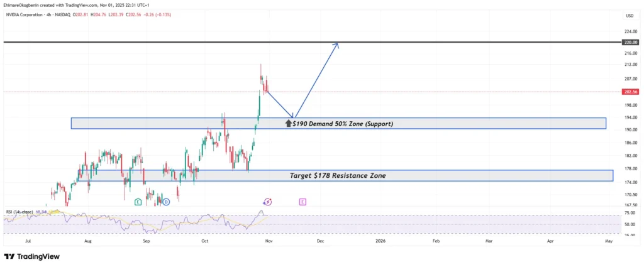Screen dimensions: 644x267
Task: Click the RSI 50.00 scale label
Action: tap(630, 225)
